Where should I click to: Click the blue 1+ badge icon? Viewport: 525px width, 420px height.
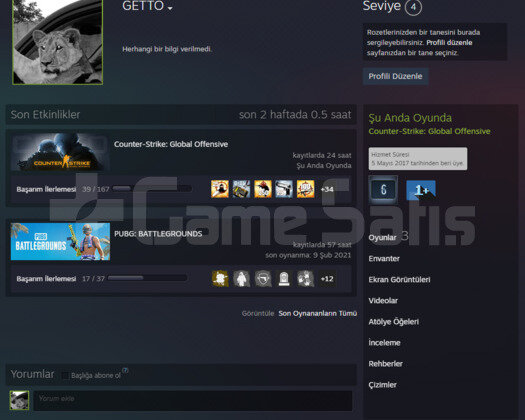click(421, 190)
